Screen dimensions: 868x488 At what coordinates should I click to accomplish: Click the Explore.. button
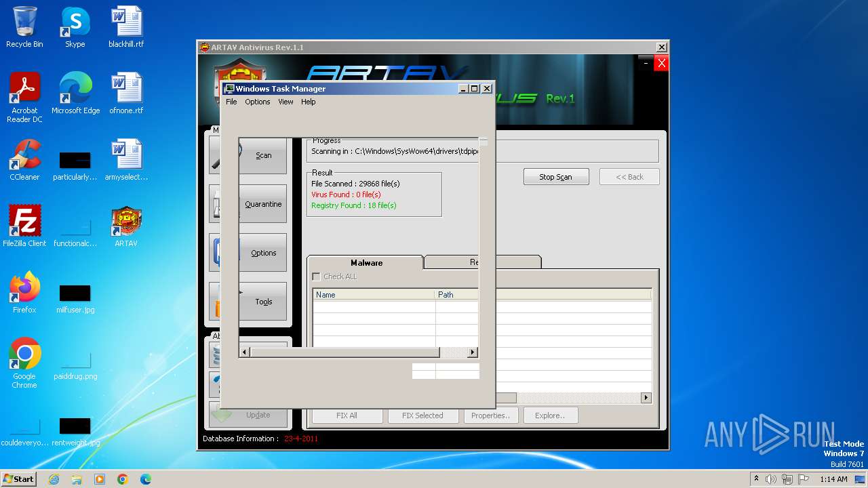tap(549, 415)
